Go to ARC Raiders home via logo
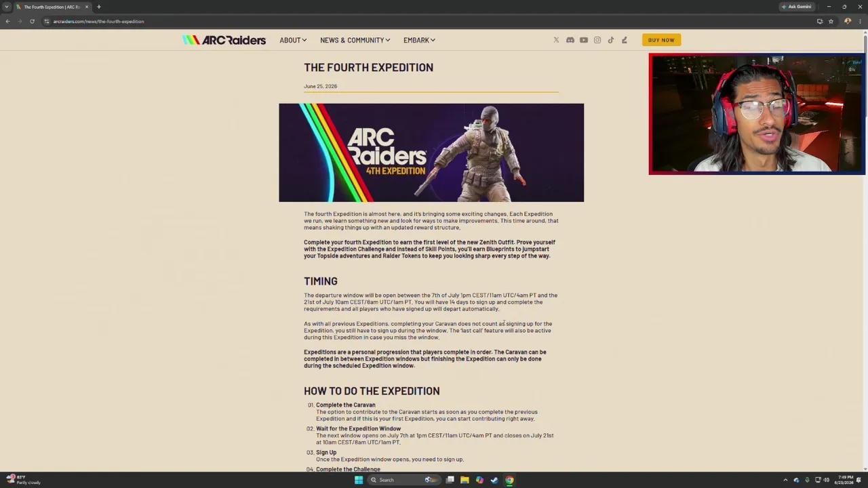This screenshot has height=488, width=868. point(224,40)
